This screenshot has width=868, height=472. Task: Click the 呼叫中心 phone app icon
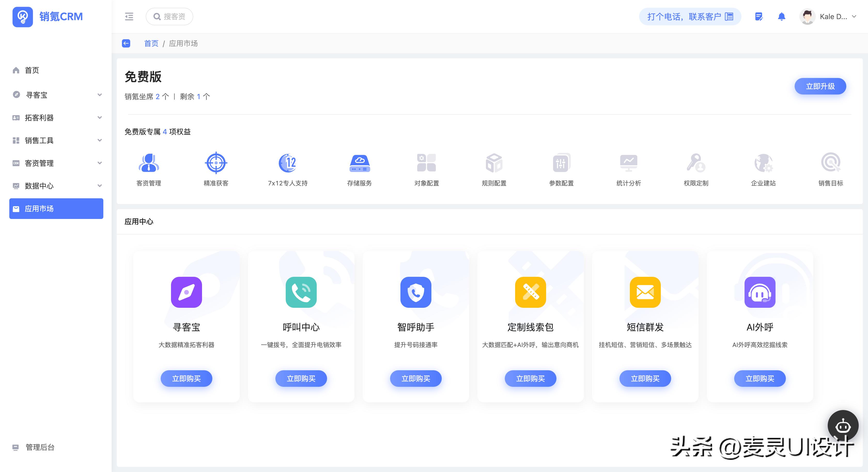tap(301, 293)
